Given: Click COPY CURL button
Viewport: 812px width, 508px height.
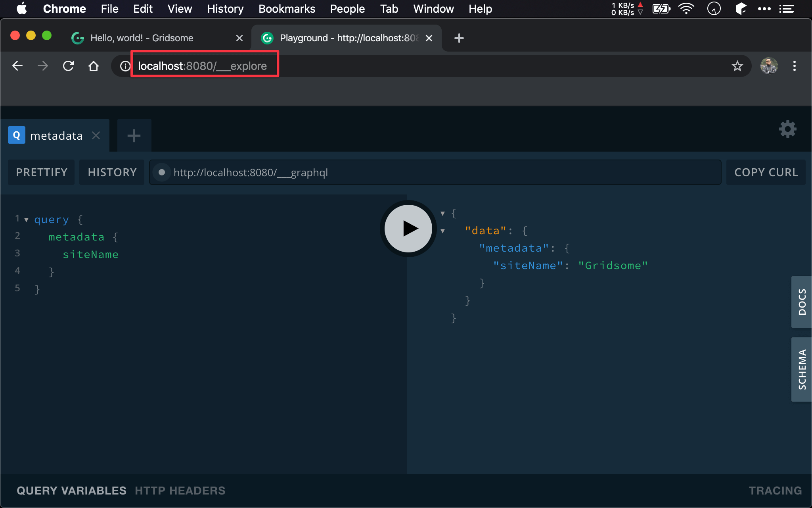Looking at the screenshot, I should (x=766, y=172).
